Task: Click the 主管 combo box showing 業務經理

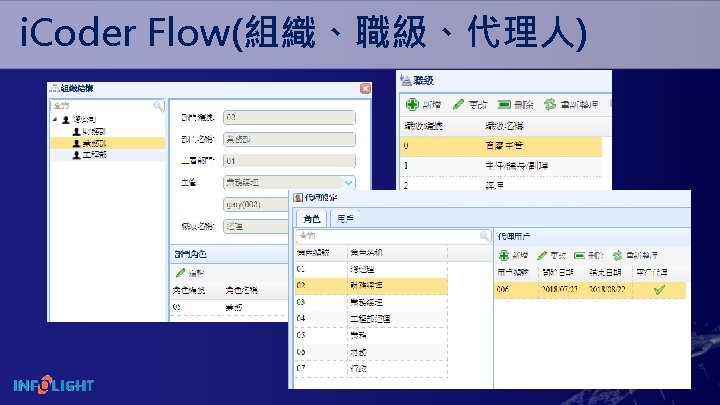Action: 289,183
